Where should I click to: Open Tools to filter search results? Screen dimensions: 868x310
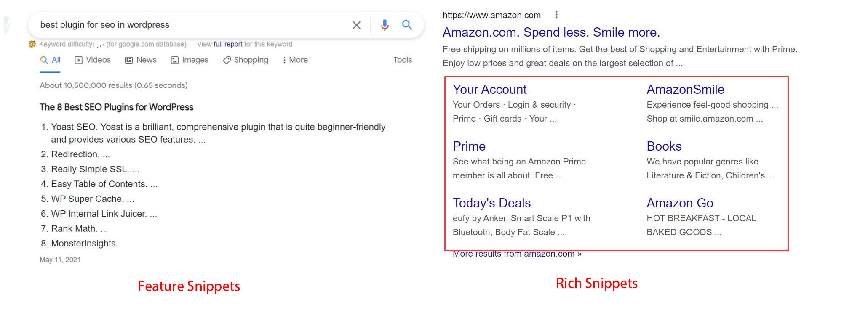coord(402,60)
